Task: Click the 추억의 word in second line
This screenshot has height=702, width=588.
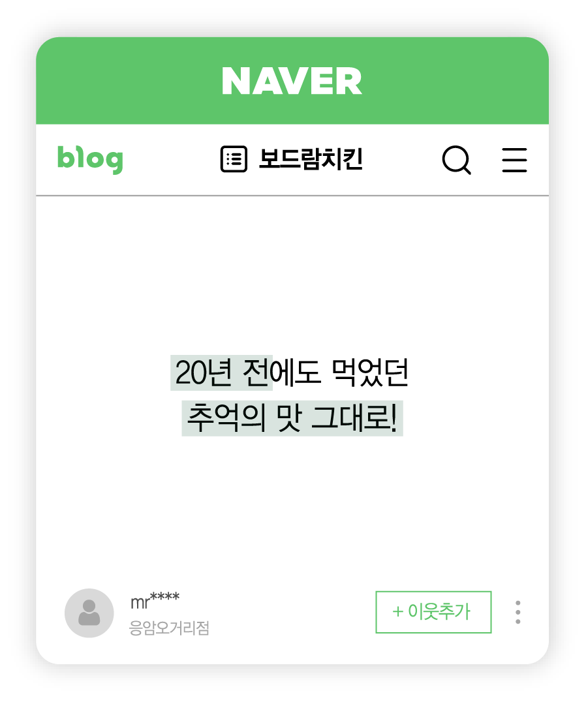Action: pyautogui.click(x=226, y=418)
